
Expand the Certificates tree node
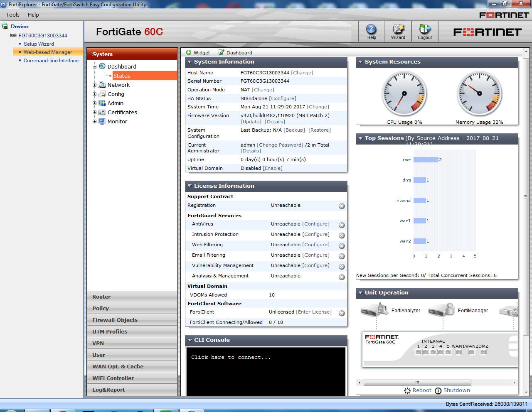tap(95, 112)
